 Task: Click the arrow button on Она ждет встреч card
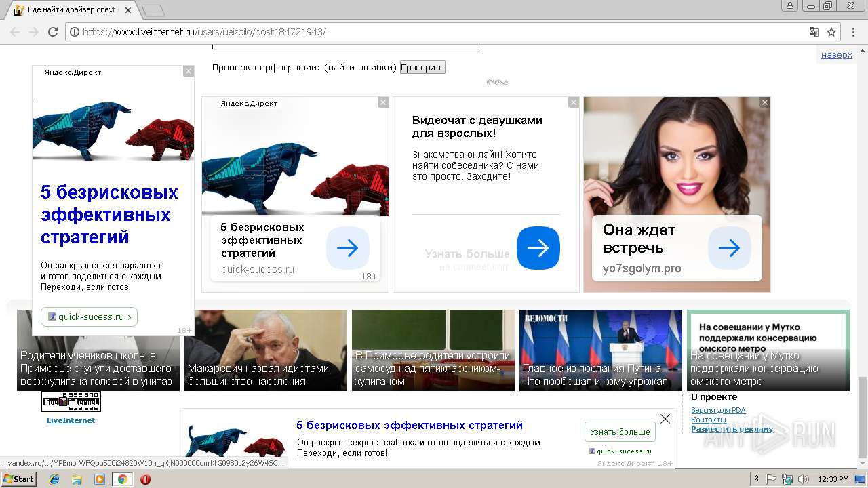click(x=730, y=248)
